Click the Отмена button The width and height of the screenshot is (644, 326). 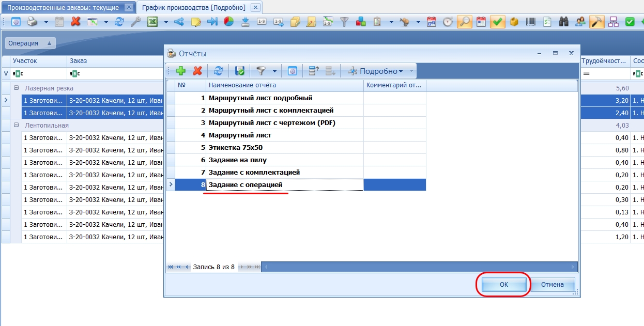pos(553,285)
